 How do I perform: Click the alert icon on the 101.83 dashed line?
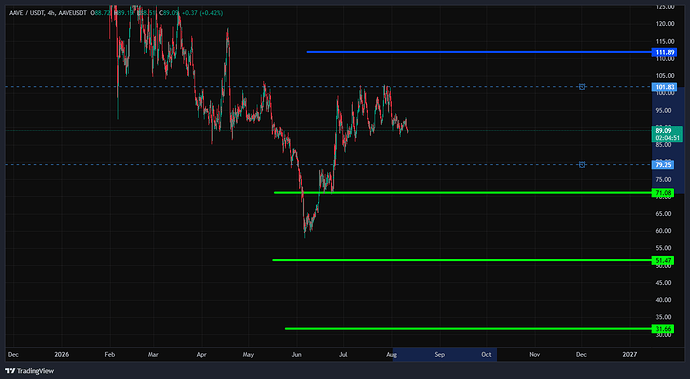[x=582, y=87]
